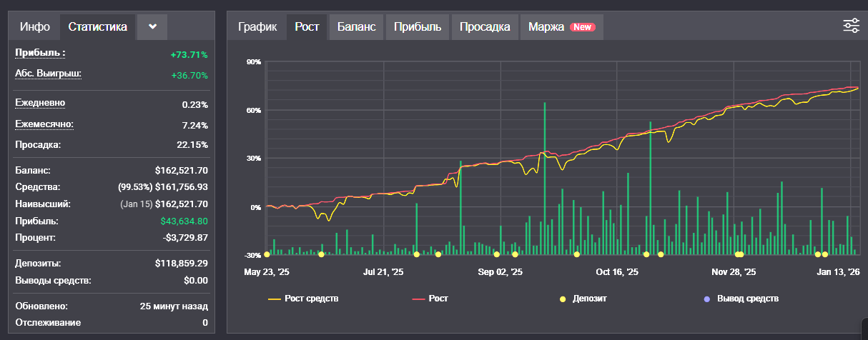Toggle the Рост средств legend series

tap(303, 299)
